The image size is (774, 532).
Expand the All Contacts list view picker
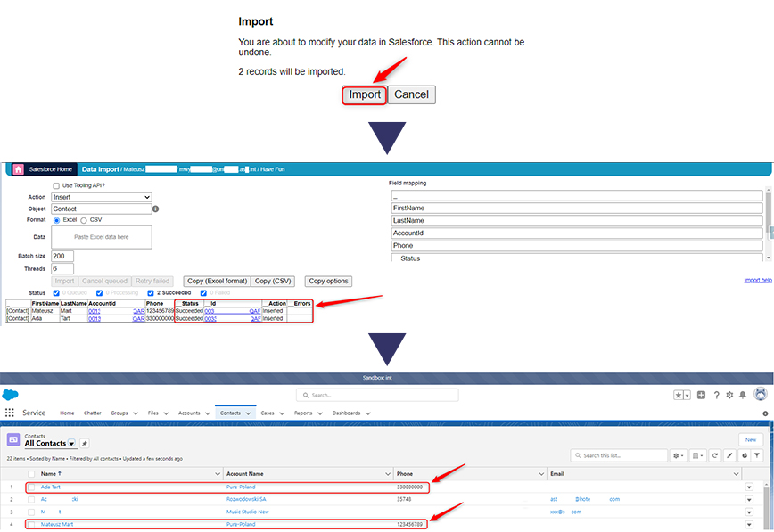click(71, 443)
